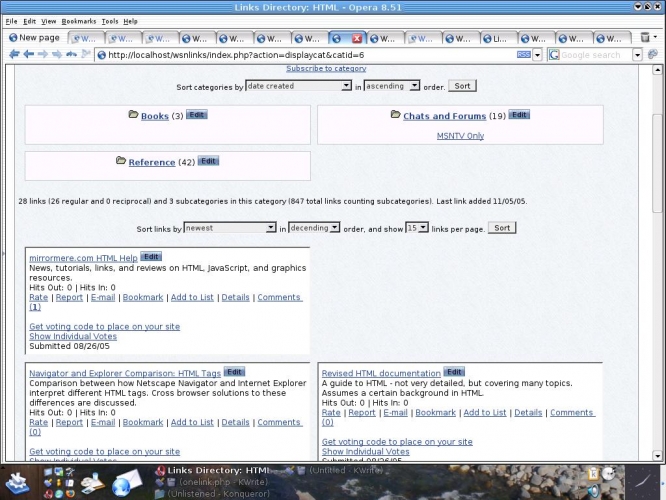Click Edit button next to Books category
The width and height of the screenshot is (666, 500).
(x=197, y=115)
